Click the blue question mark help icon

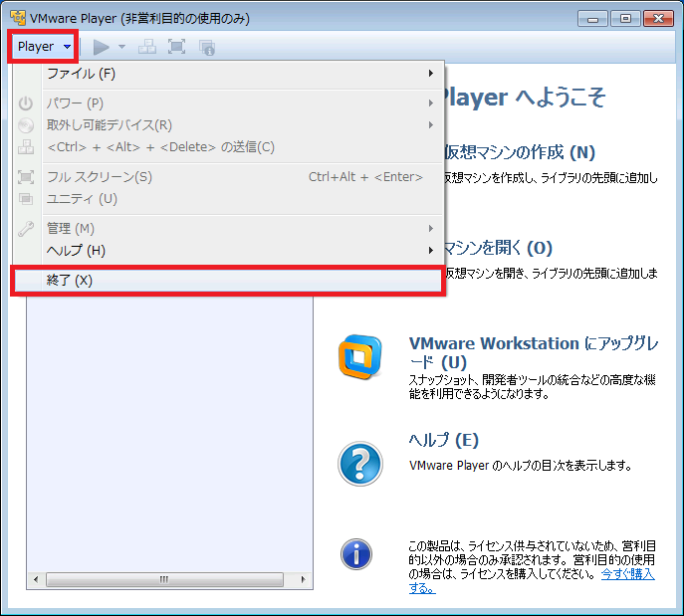[359, 463]
